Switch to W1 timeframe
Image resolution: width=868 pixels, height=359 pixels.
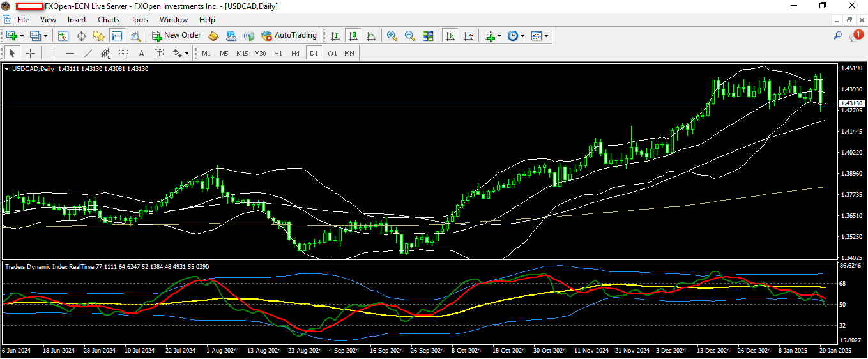332,53
